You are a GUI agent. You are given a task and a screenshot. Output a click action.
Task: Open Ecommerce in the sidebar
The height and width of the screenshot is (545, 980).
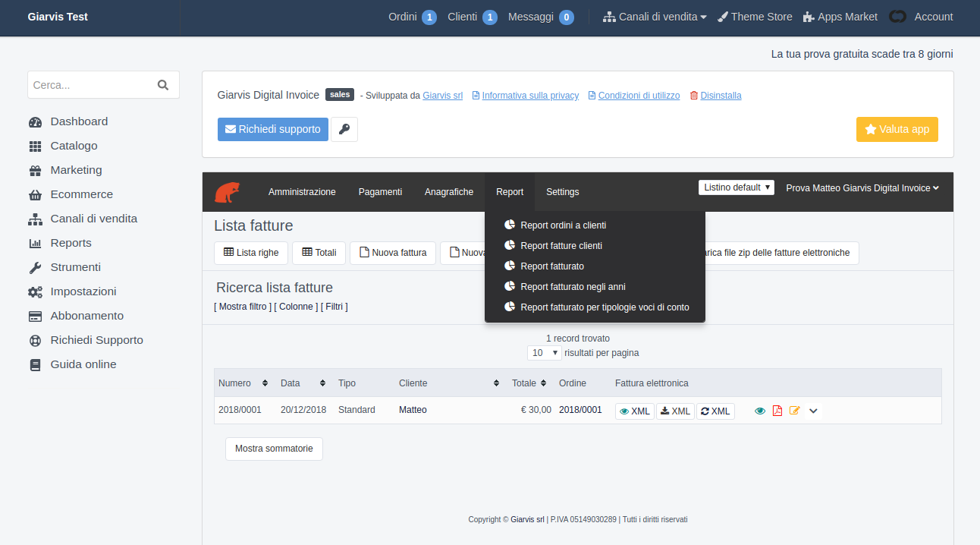[71, 194]
